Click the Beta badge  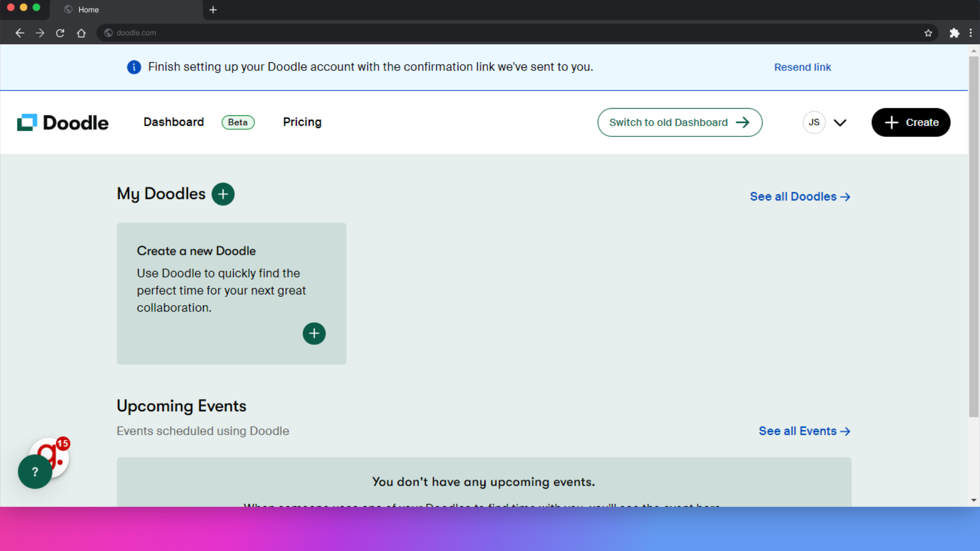point(238,122)
